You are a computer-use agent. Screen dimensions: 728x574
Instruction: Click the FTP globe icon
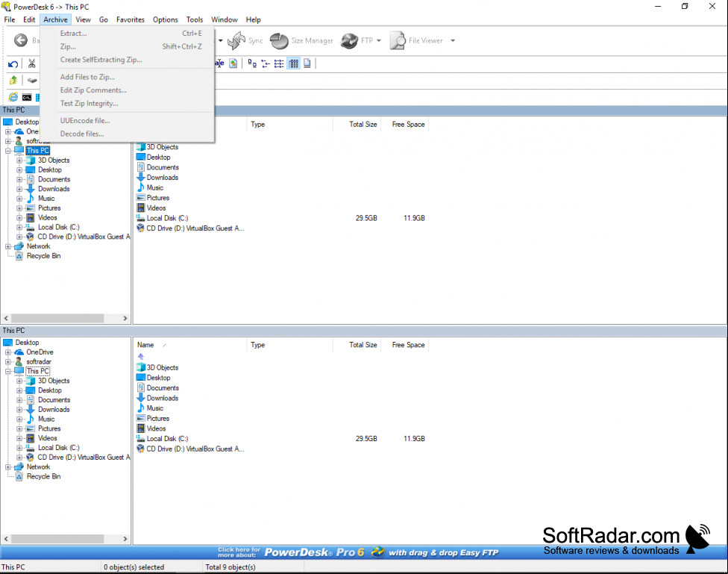coord(350,40)
